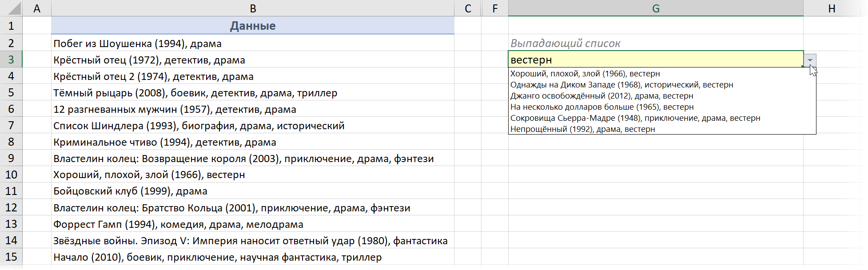
Task: Click the 'Выпадающий список' label cell
Action: (x=565, y=44)
